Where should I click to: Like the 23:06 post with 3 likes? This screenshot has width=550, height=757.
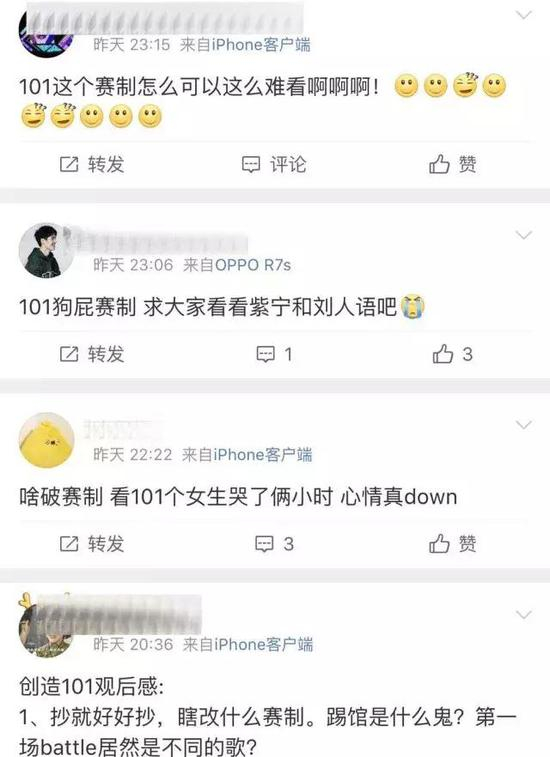click(452, 354)
